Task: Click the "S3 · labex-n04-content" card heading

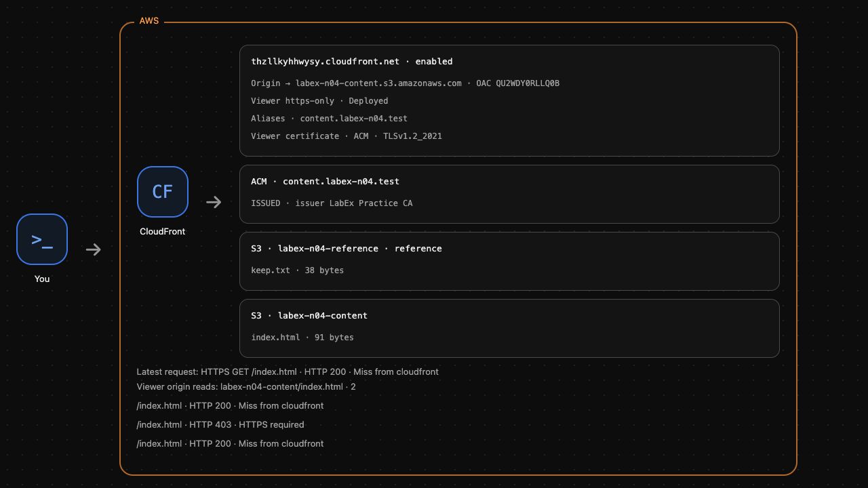Action: pyautogui.click(x=309, y=316)
